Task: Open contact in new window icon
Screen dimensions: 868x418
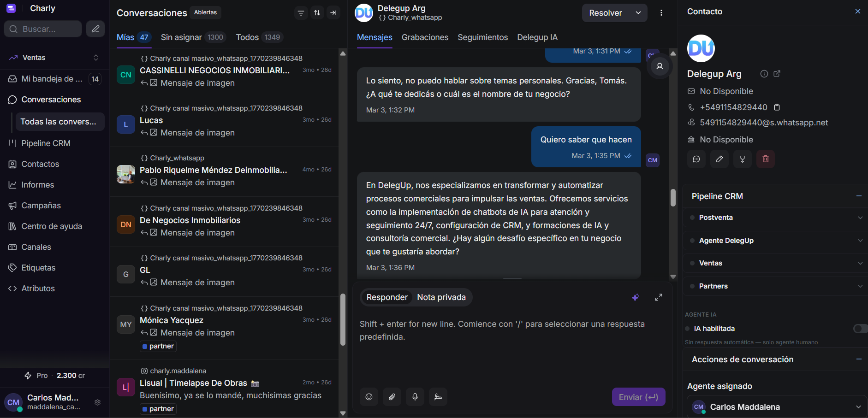Action: [777, 74]
